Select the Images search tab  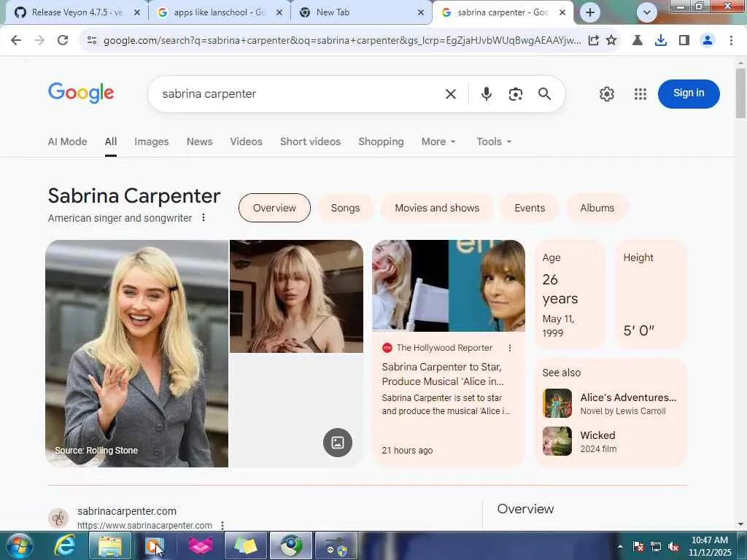coord(152,142)
